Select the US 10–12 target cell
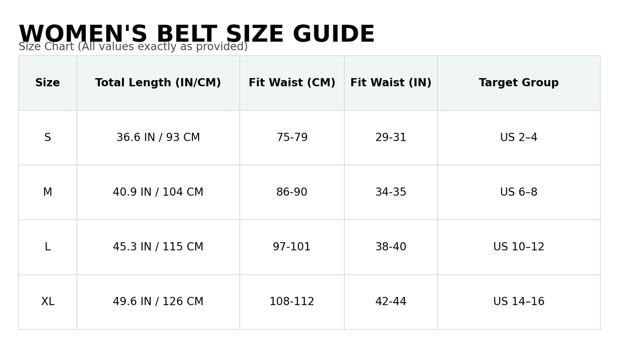The width and height of the screenshot is (619, 364). (x=518, y=247)
